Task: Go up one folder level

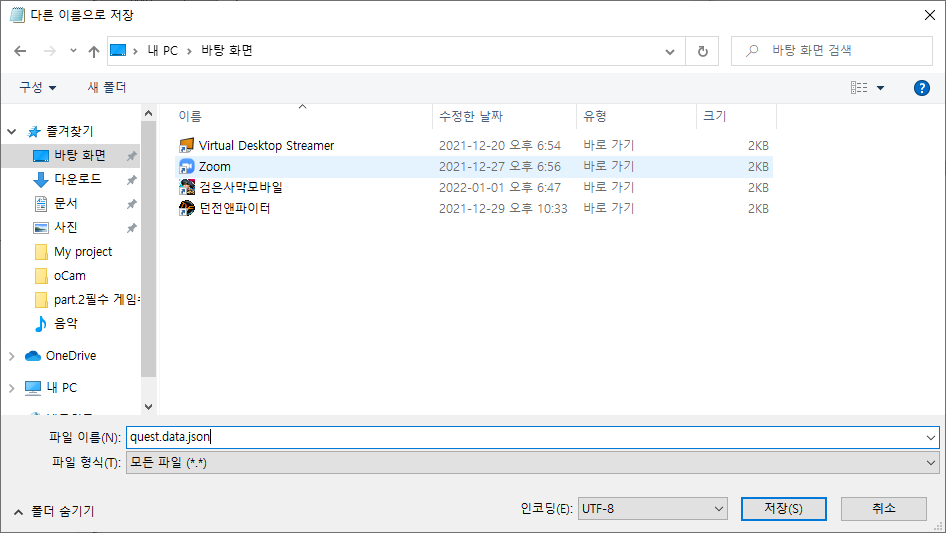Action: pyautogui.click(x=94, y=51)
